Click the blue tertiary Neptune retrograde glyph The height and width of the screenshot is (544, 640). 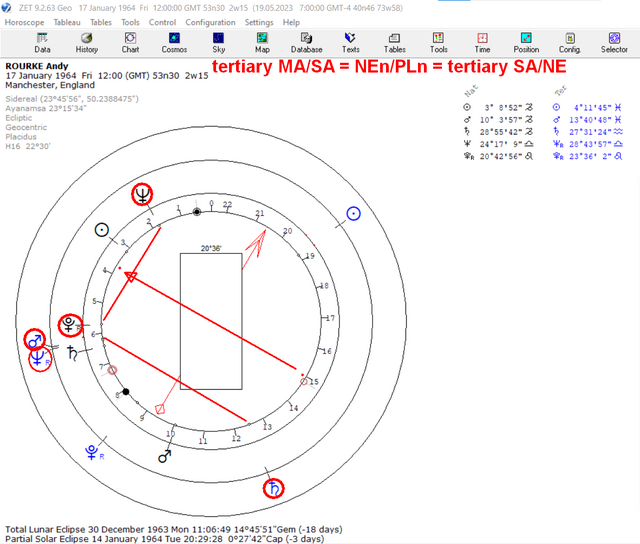(40, 360)
